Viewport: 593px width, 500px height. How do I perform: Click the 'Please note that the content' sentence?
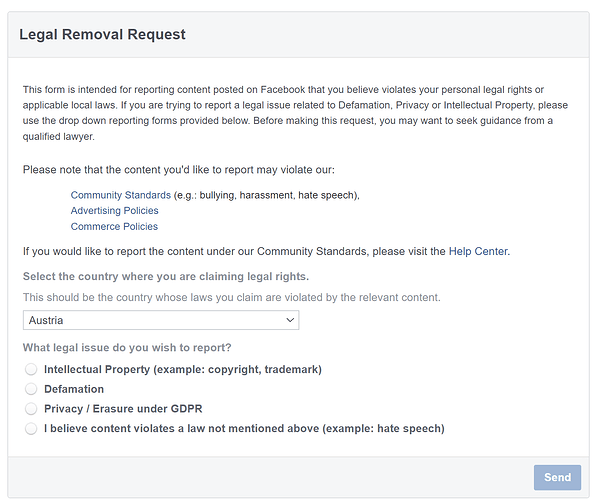[x=179, y=170]
